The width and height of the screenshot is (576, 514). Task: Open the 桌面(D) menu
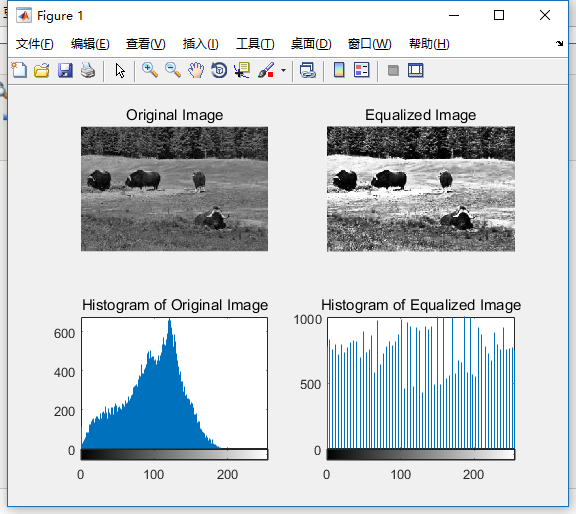[x=311, y=44]
